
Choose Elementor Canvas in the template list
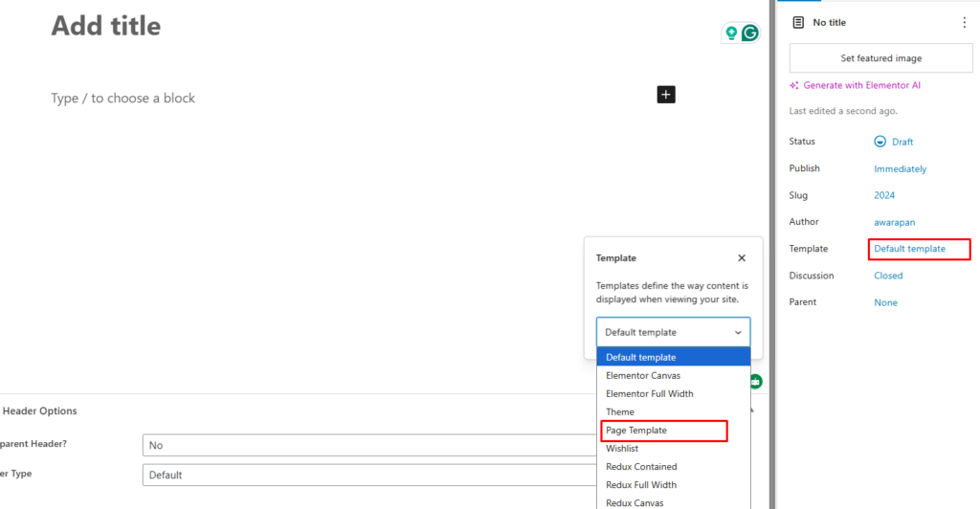coord(643,376)
